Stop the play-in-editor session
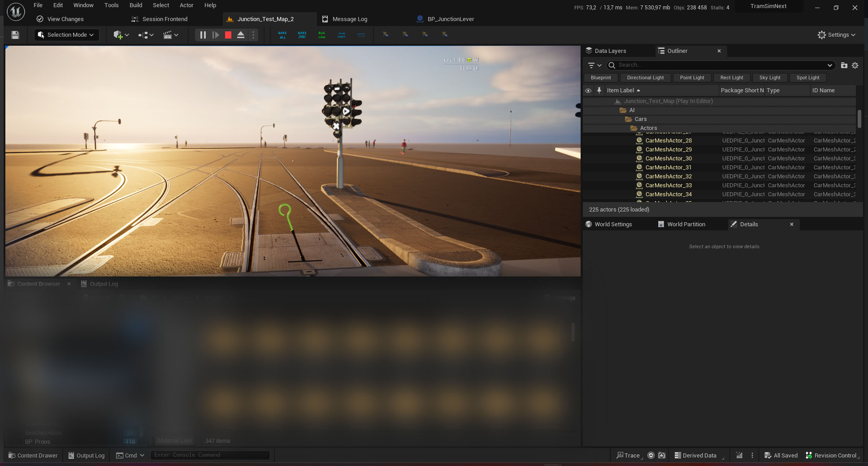This screenshot has width=868, height=466. point(228,35)
